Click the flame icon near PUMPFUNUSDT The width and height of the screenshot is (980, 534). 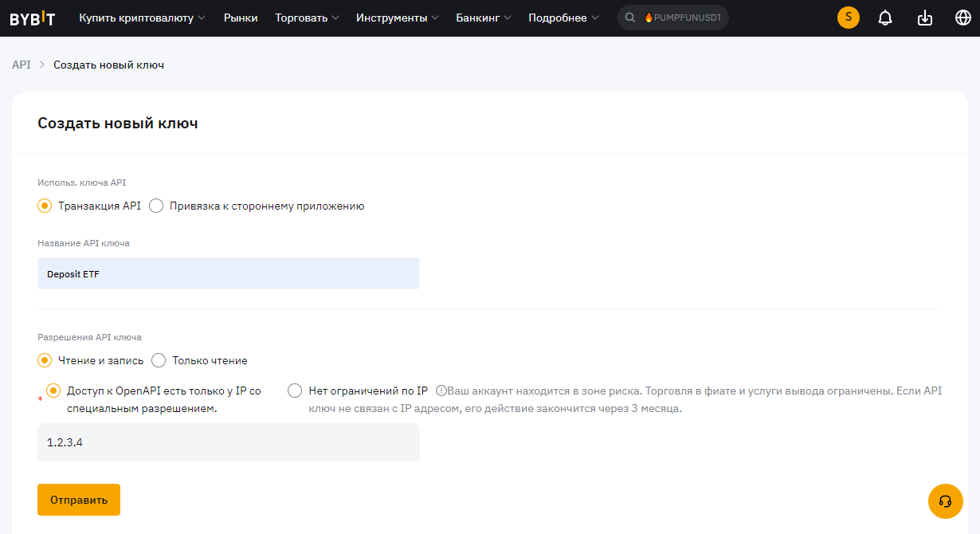(x=648, y=16)
